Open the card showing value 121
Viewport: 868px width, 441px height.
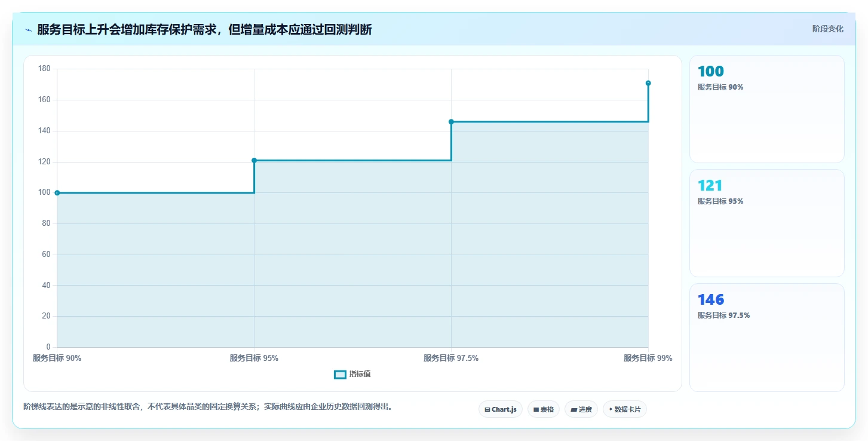767,223
